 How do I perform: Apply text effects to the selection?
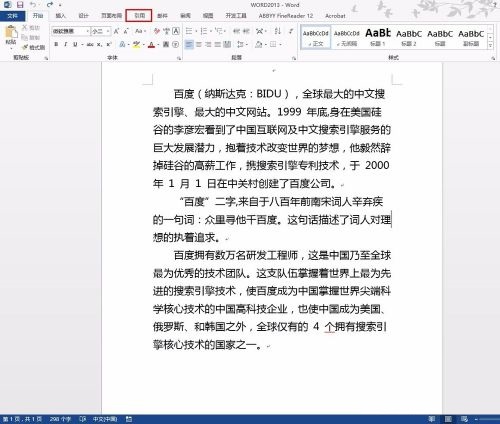122,44
